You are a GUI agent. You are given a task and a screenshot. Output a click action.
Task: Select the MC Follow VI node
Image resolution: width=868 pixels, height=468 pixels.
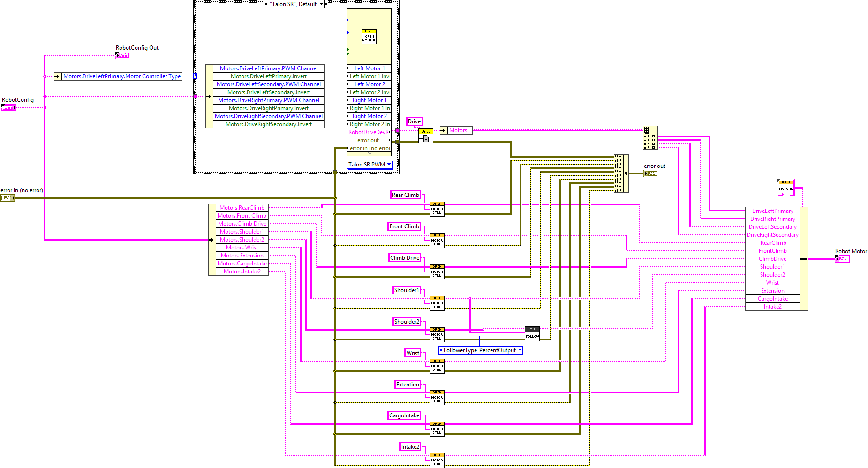point(532,333)
